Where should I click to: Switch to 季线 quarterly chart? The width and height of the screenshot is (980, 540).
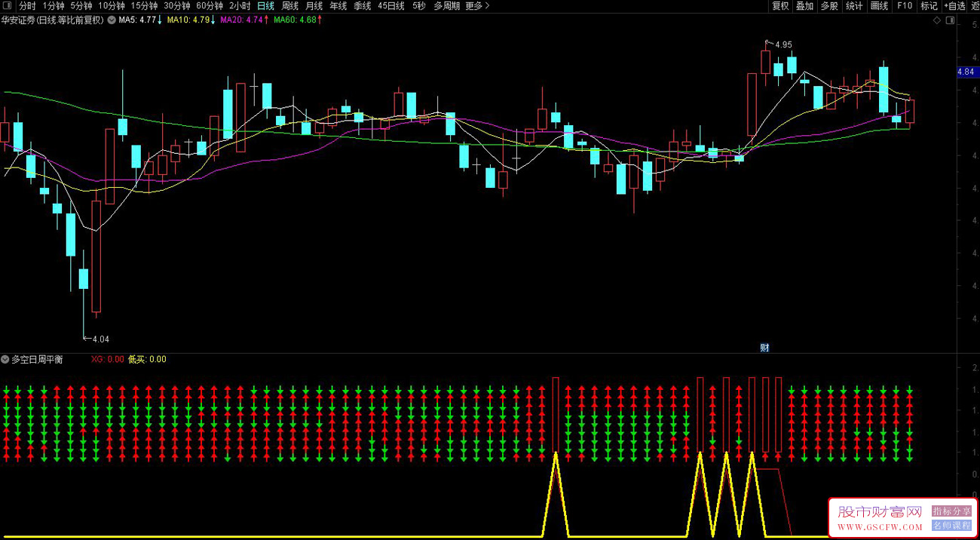[x=362, y=6]
